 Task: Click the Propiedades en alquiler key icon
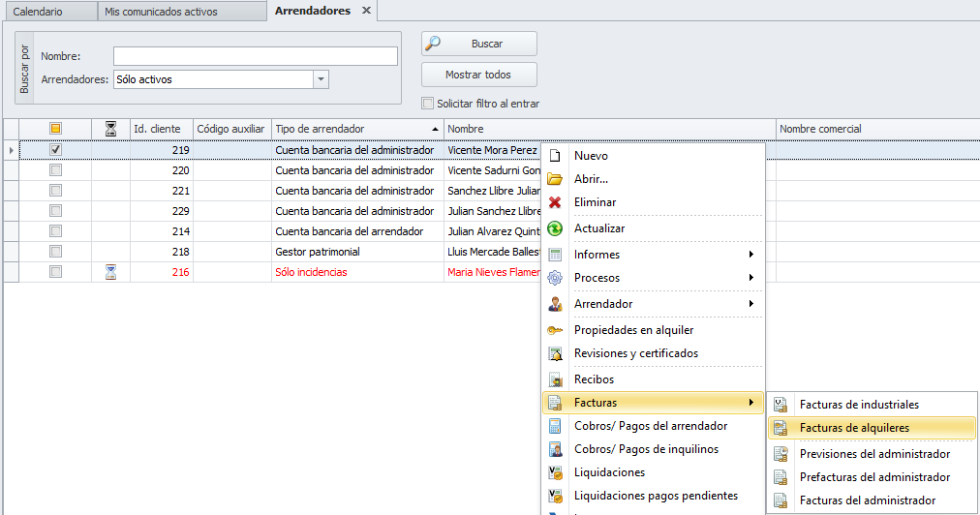(x=554, y=330)
